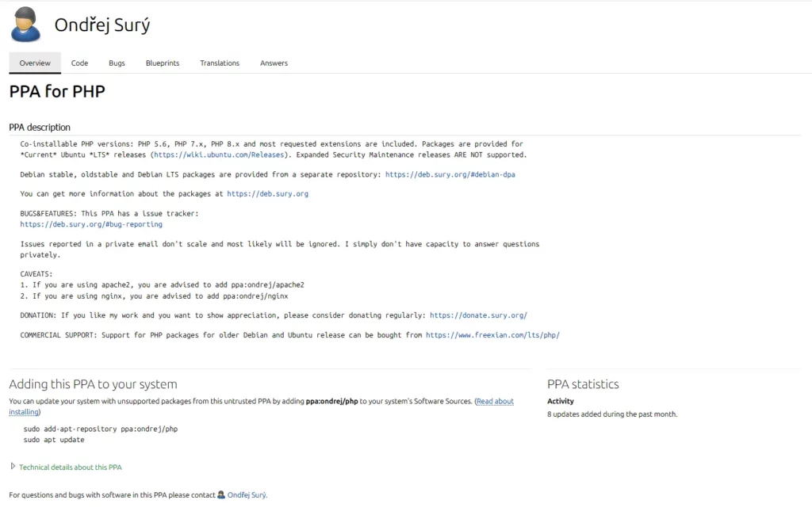
Task: Open the Bugs tab
Action: [117, 63]
